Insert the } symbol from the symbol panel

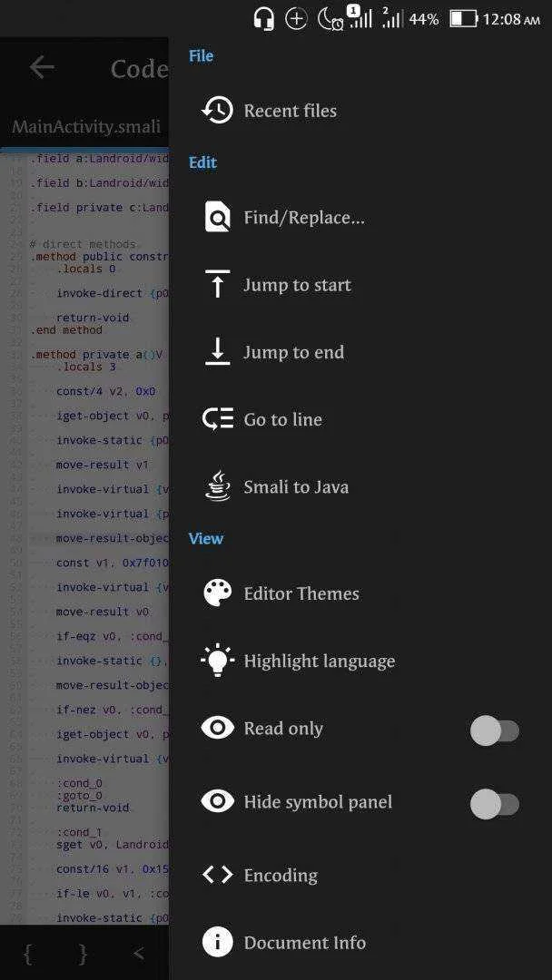pyautogui.click(x=83, y=954)
